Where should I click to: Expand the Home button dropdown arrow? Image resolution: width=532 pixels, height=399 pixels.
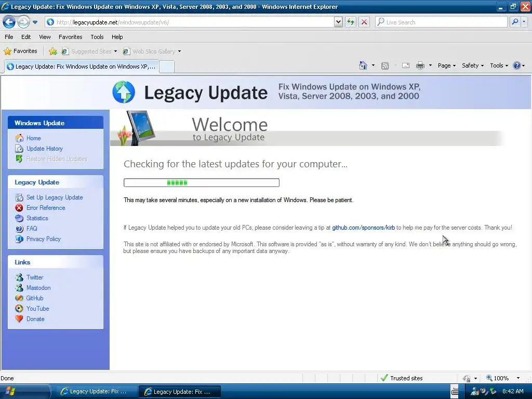pos(373,65)
